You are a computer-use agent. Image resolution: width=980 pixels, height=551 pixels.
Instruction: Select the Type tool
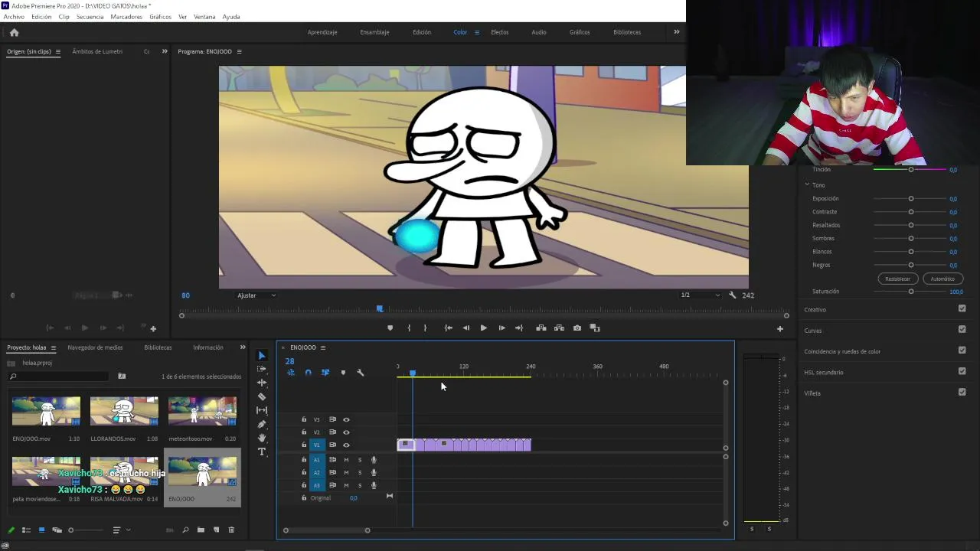(x=262, y=452)
